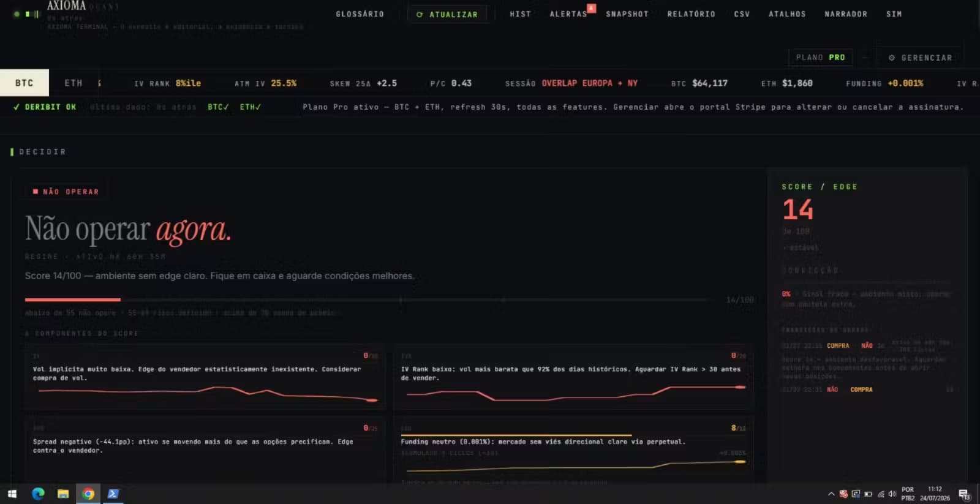
Task: Click the BTC✓ status indicator
Action: pyautogui.click(x=218, y=107)
